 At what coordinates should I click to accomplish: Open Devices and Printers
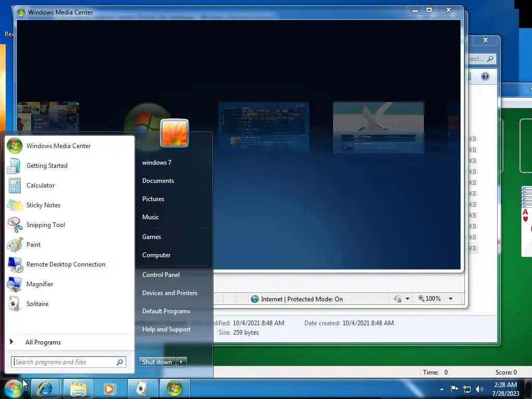[x=170, y=293]
